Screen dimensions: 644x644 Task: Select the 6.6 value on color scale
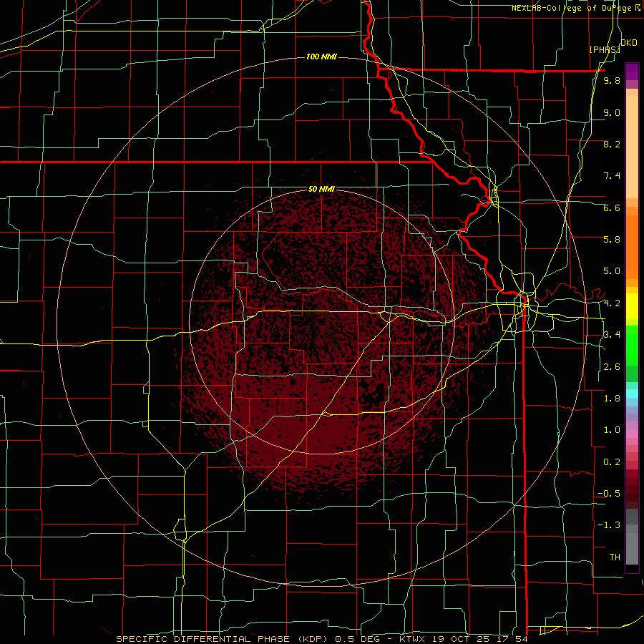pyautogui.click(x=612, y=208)
